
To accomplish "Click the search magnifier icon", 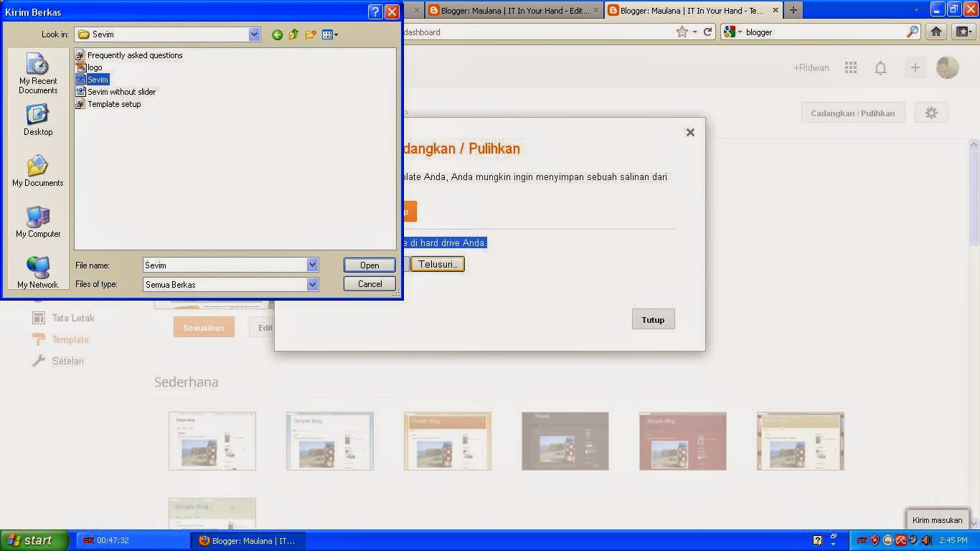I will pos(913,32).
